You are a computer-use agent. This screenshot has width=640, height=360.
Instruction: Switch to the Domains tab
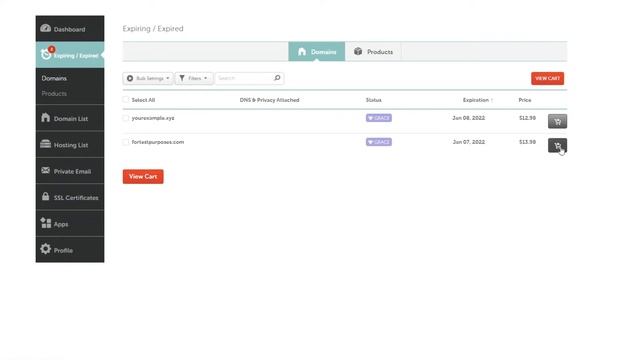[x=317, y=52]
